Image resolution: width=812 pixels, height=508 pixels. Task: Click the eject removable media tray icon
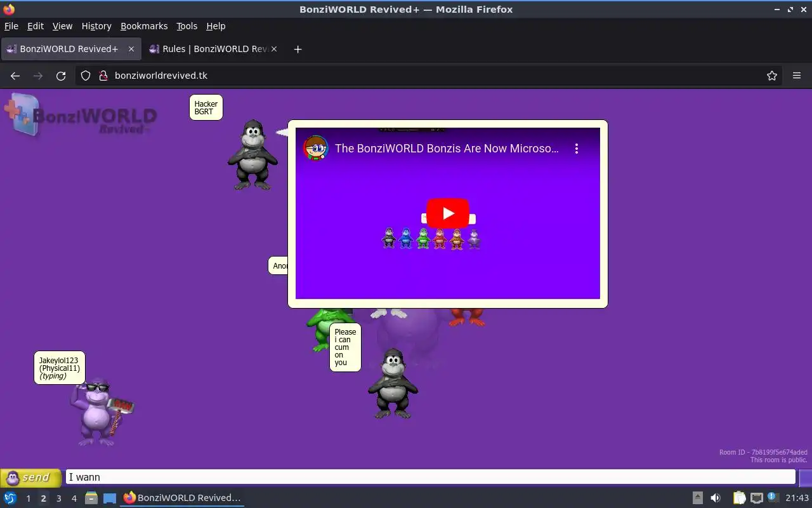(x=698, y=498)
